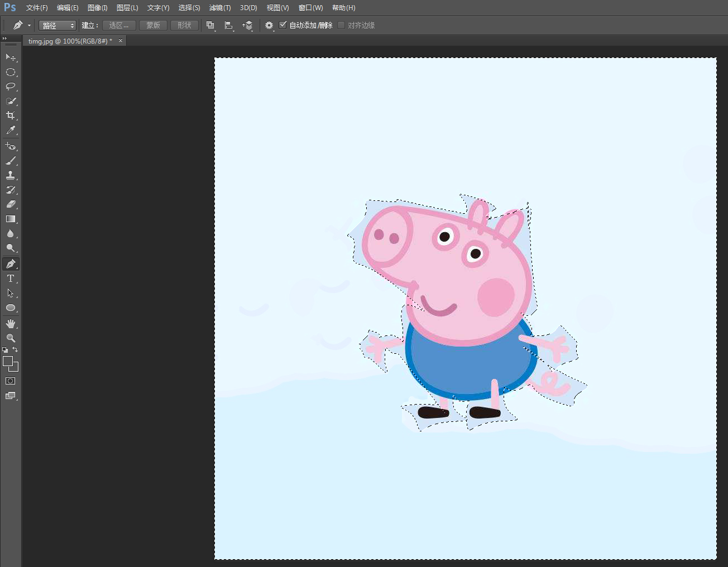
Task: Open the 文字(Y) menu
Action: [158, 8]
